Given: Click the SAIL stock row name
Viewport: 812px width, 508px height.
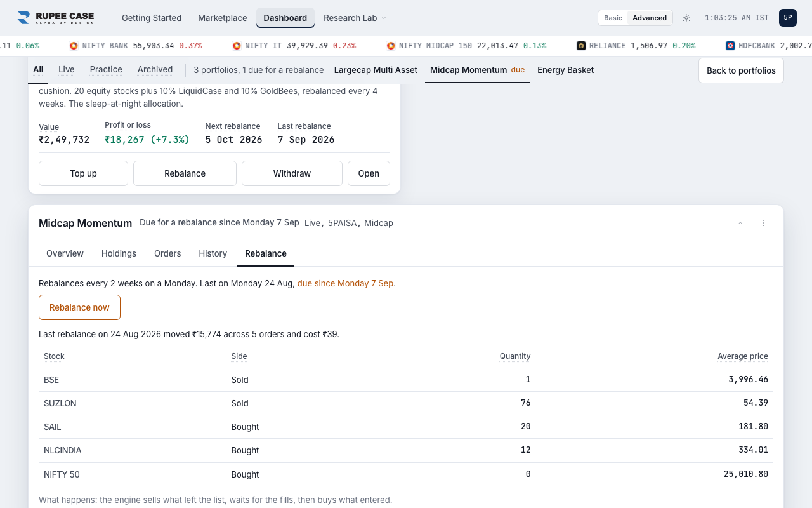Looking at the screenshot, I should pyautogui.click(x=53, y=427).
